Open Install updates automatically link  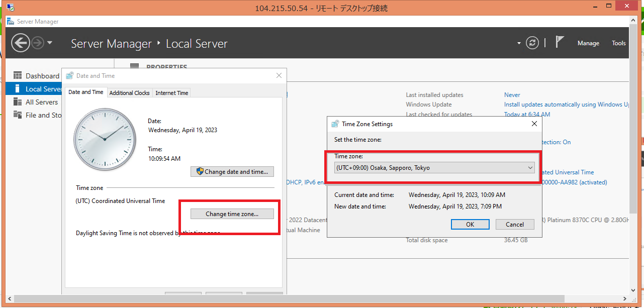(x=567, y=105)
